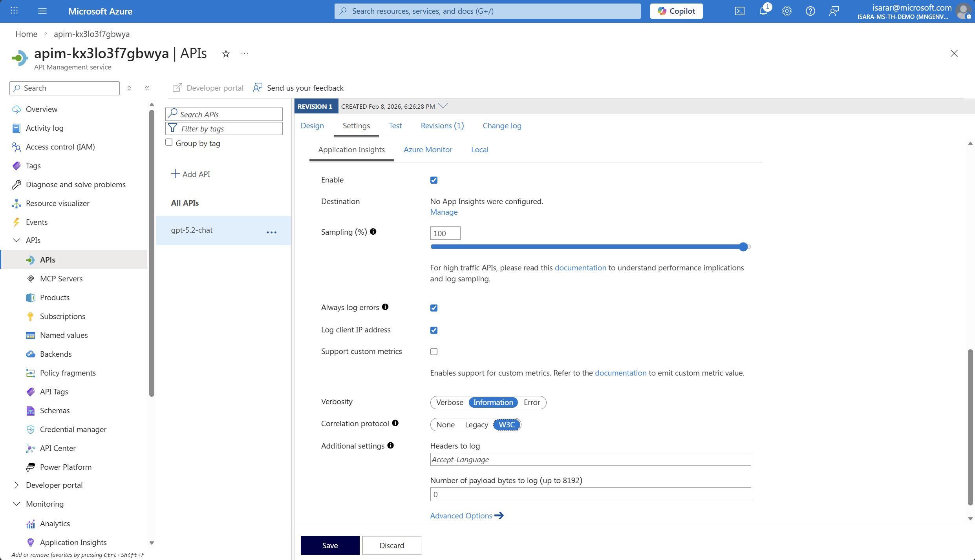Image resolution: width=975 pixels, height=560 pixels.
Task: Click the sampling percentage slider handle
Action: point(743,246)
